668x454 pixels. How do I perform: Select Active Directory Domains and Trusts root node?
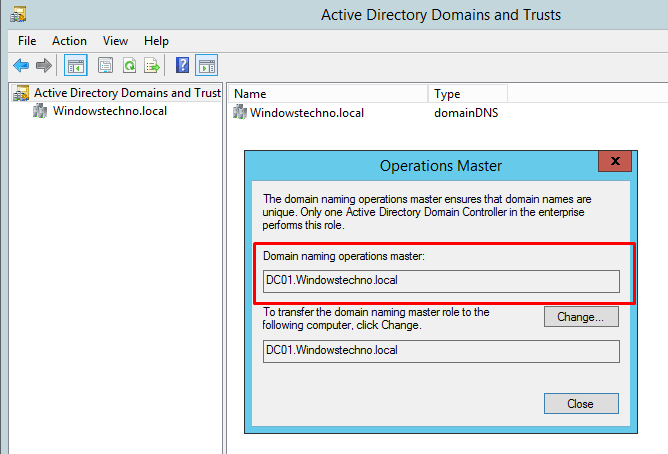[x=127, y=93]
